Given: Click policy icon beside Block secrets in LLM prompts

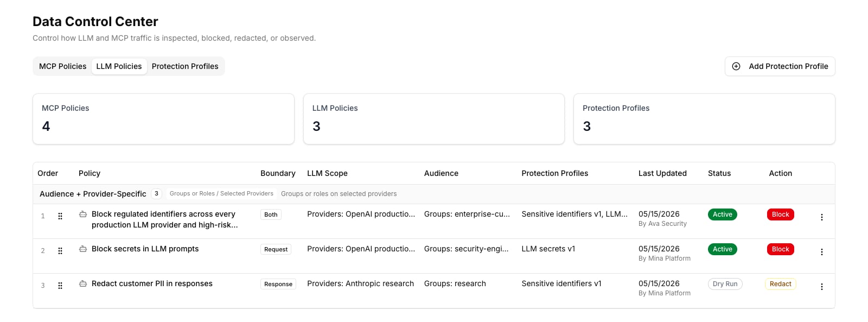Looking at the screenshot, I should coord(83,249).
